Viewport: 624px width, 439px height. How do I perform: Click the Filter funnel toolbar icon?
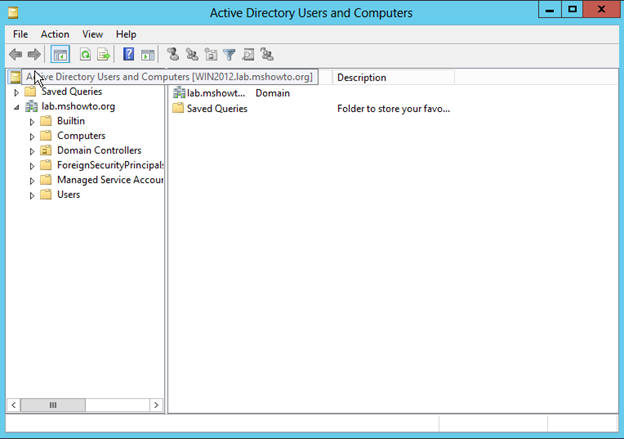pos(229,55)
